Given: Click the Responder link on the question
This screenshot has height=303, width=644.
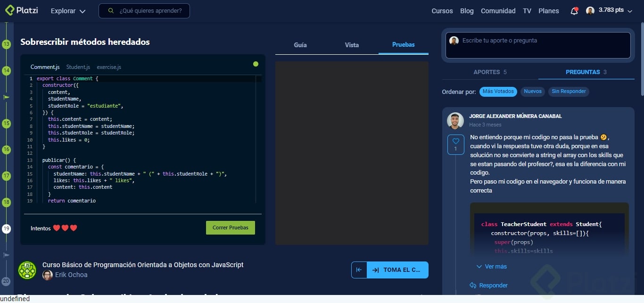Looking at the screenshot, I should coord(493,285).
